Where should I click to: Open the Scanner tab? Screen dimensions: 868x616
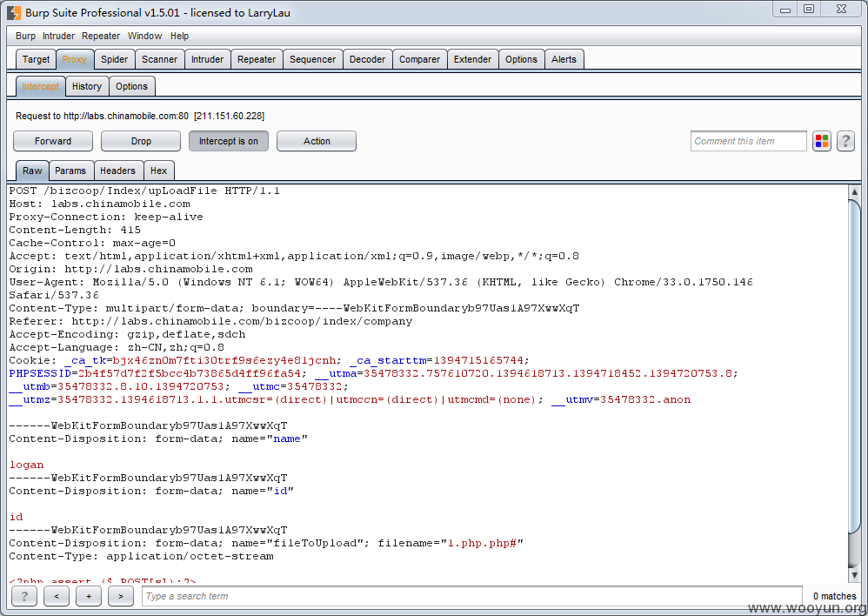click(x=159, y=59)
